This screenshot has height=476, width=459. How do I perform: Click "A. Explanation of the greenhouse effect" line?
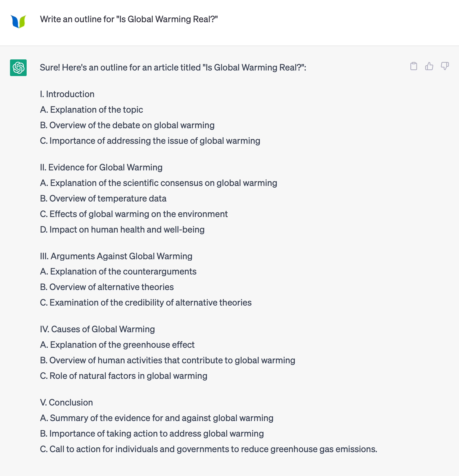coord(117,345)
